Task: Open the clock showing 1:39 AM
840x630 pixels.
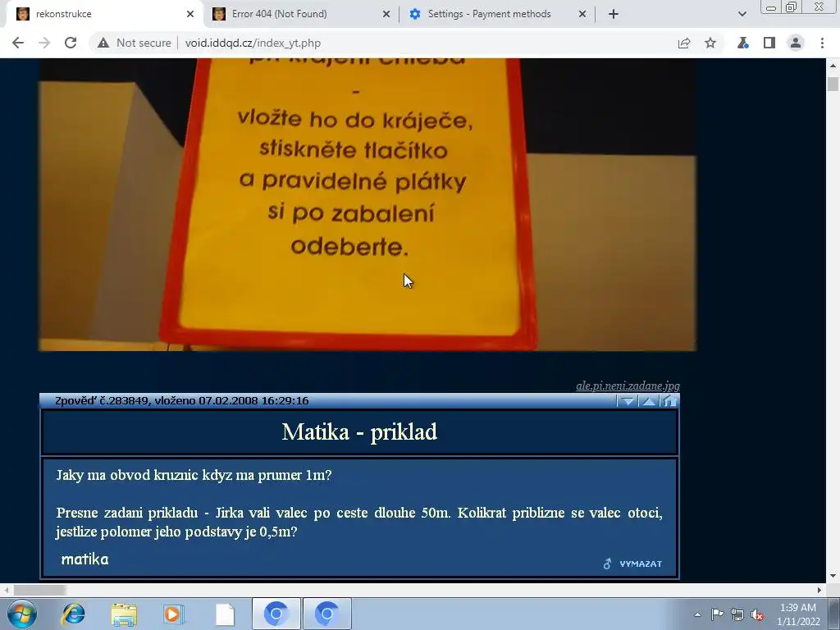Action: [797, 614]
